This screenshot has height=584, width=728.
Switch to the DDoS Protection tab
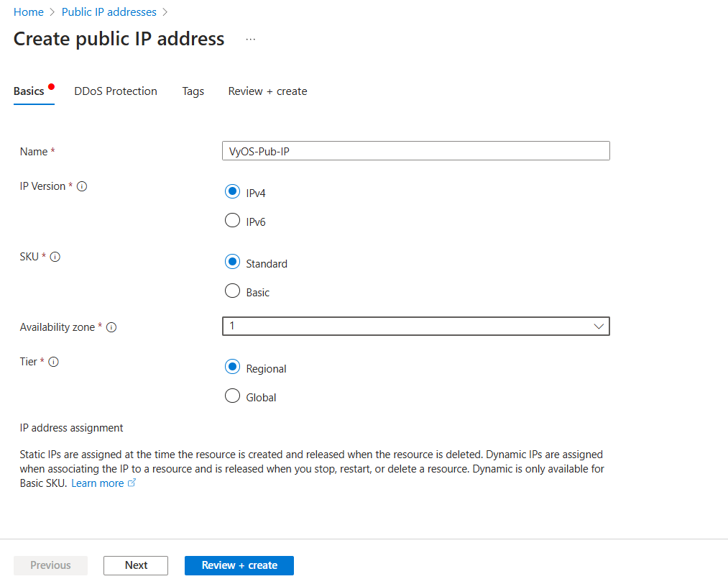pyautogui.click(x=116, y=91)
